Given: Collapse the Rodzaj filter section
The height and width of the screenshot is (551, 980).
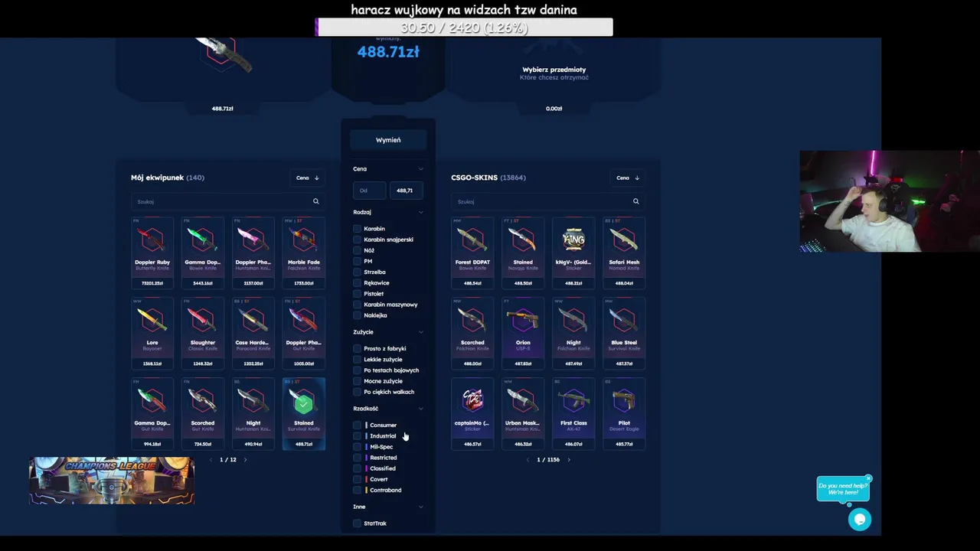Looking at the screenshot, I should [x=421, y=212].
